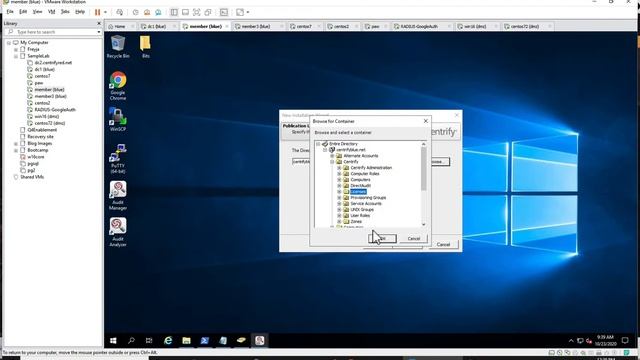Close the Browse for Container dialog
640x360 pixels.
[x=426, y=121]
